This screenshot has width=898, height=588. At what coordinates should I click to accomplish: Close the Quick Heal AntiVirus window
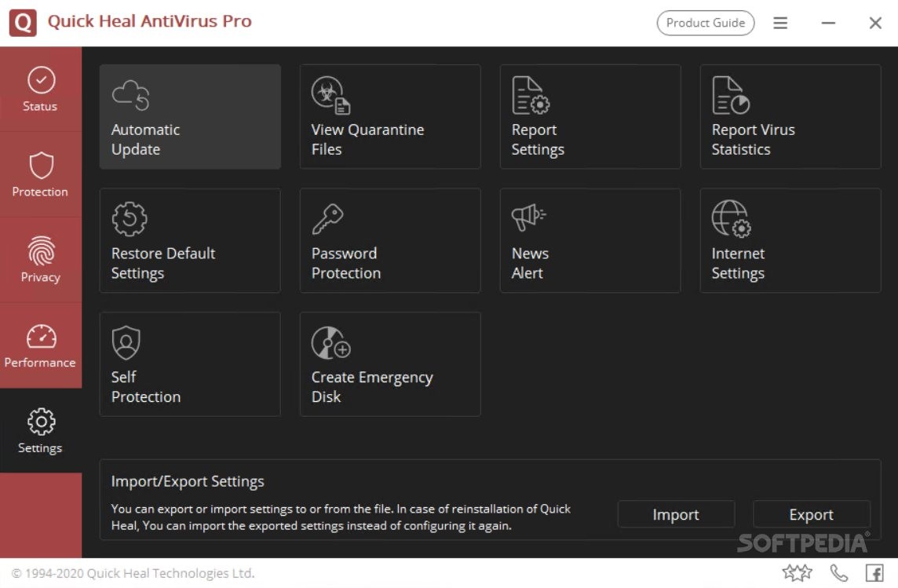[875, 23]
